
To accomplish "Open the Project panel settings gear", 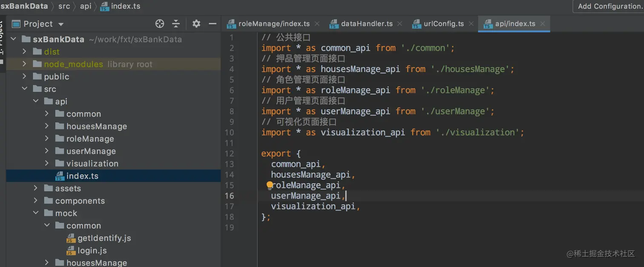I will (x=196, y=24).
